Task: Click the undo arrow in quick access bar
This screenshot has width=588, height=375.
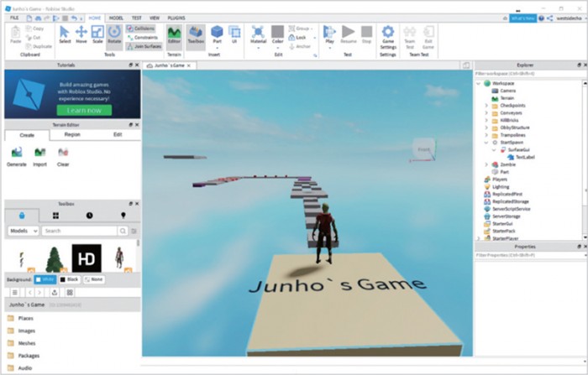Action: pyautogui.click(x=74, y=18)
